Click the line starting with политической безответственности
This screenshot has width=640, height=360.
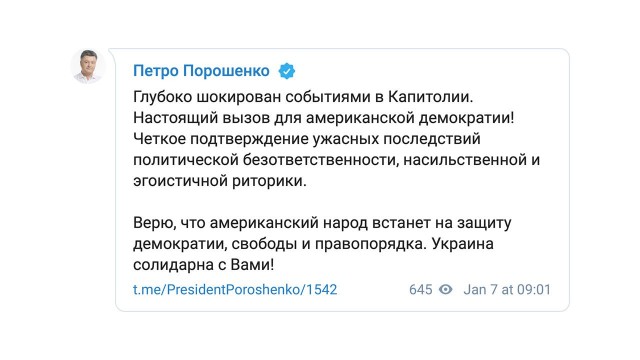tap(337, 160)
